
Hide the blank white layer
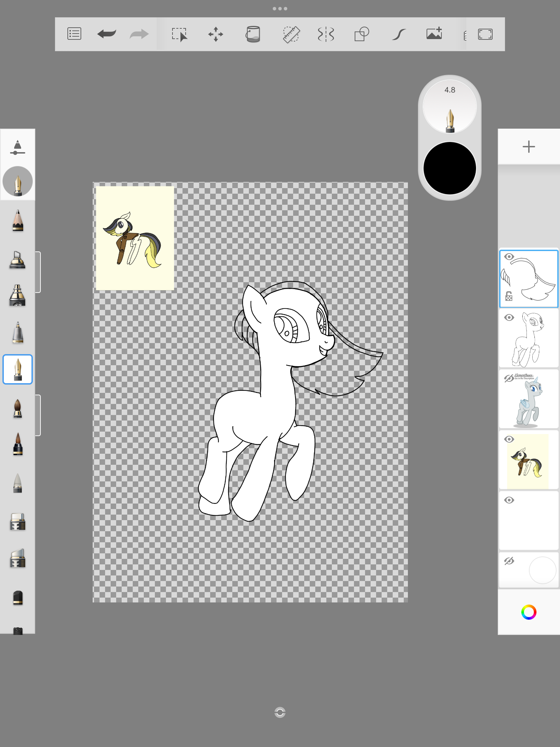[x=509, y=500]
